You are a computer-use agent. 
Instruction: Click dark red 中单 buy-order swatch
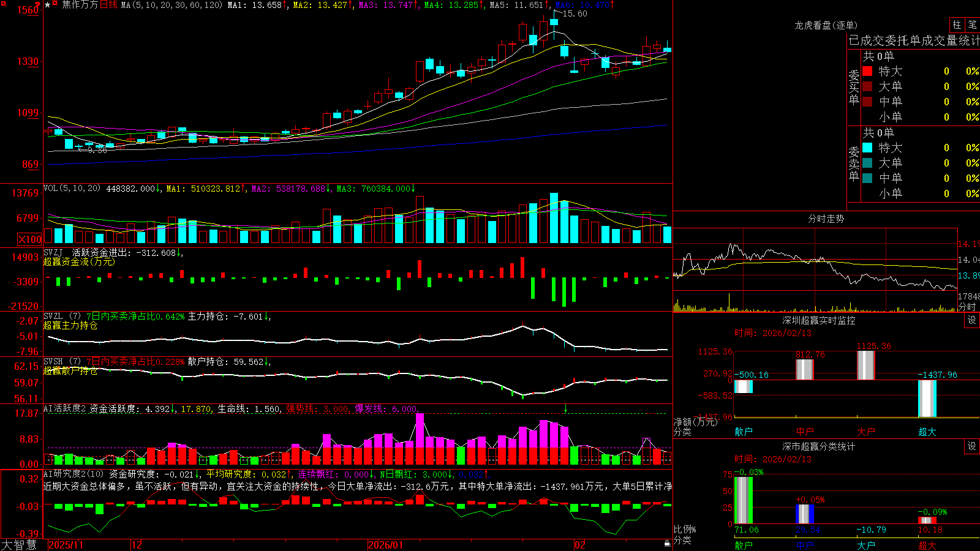(x=867, y=102)
